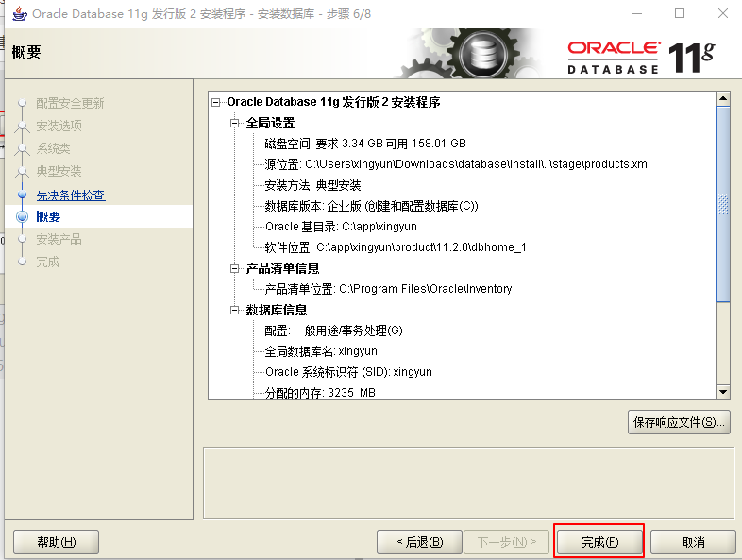This screenshot has height=560, width=742.
Task: Click the 概要 step bullet icon
Action: (23, 217)
